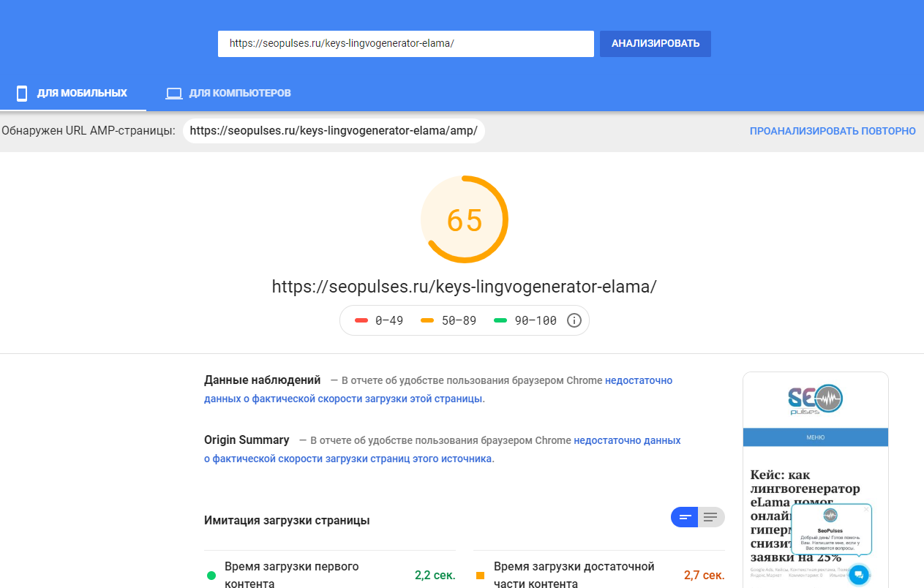Image resolution: width=924 pixels, height=588 pixels.
Task: Open the chat bubble icon in preview
Action: [859, 575]
